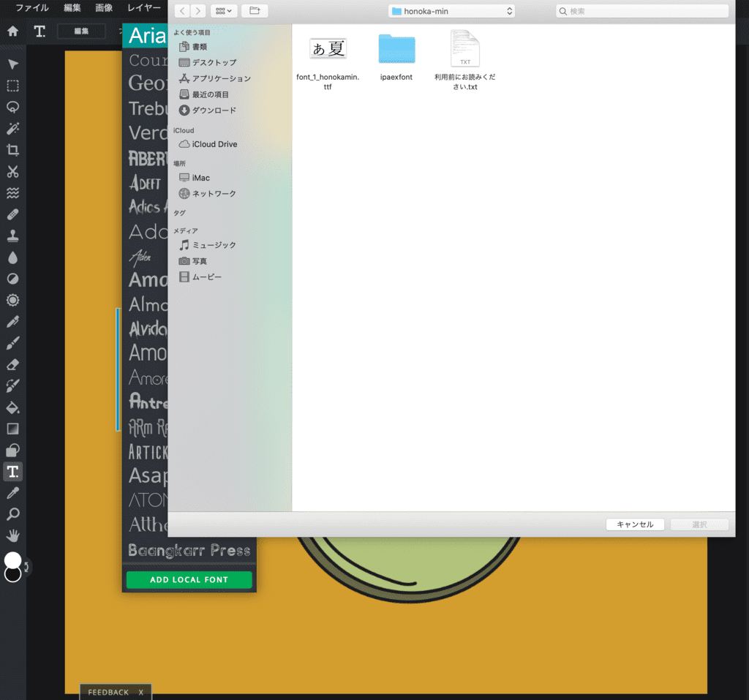Select the Liquify tool
This screenshot has width=749, height=700.
[x=12, y=193]
